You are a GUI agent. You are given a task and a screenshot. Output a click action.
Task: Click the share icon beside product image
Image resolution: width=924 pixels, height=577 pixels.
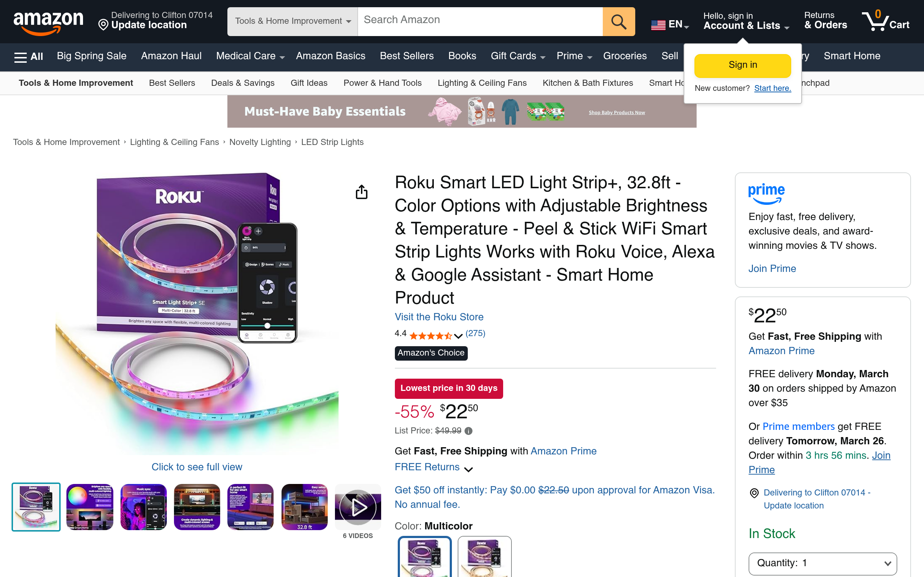click(x=361, y=192)
